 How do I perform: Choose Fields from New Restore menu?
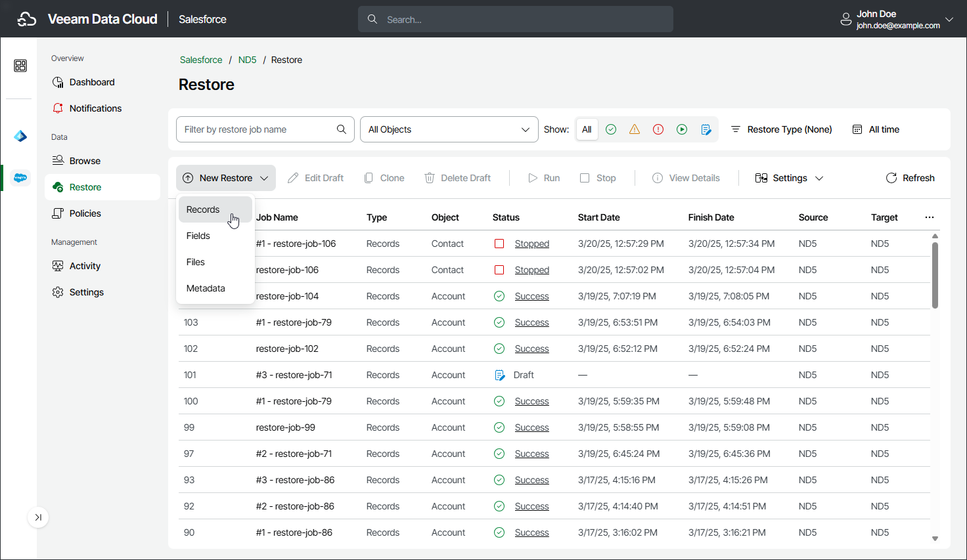(215, 236)
